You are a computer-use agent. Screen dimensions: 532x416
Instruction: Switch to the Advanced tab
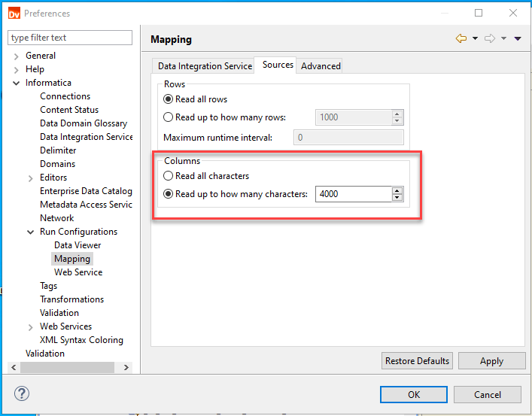tap(321, 66)
